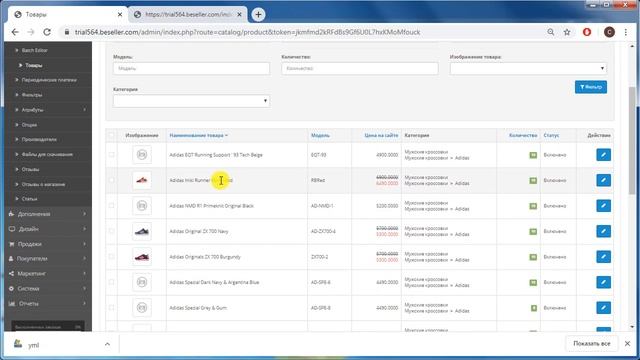Open the Категория filter dropdown
Viewport: 640px width, 360px height.
pos(191,101)
